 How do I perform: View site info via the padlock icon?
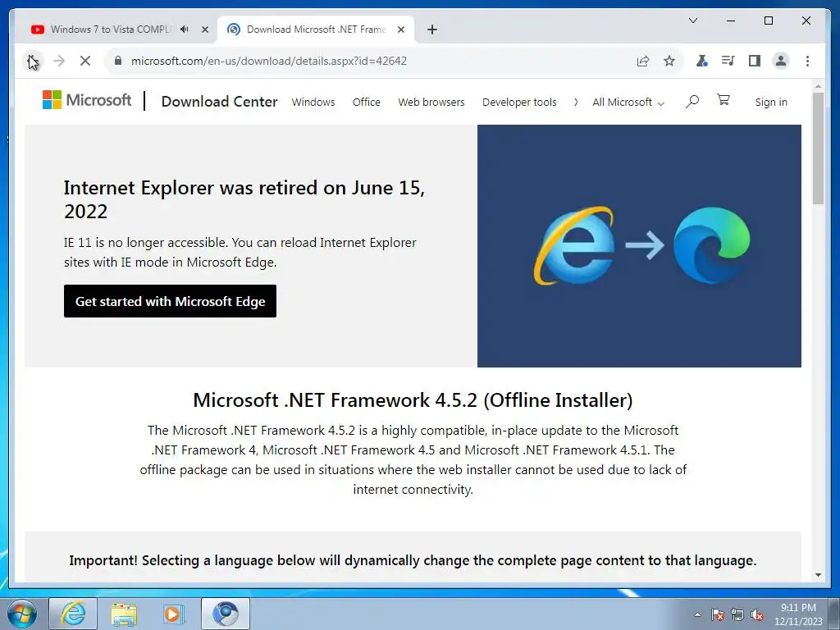pyautogui.click(x=118, y=61)
